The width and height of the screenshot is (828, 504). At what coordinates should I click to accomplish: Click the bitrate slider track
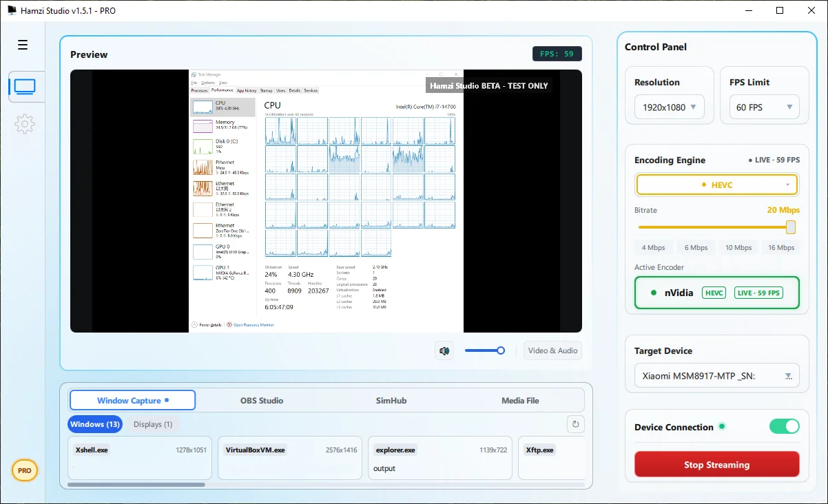(717, 227)
